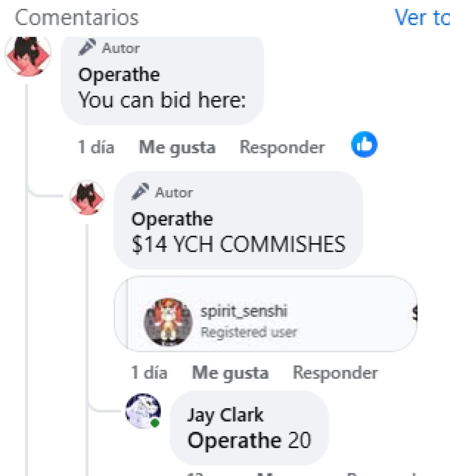Click Jay Clark's green online status dot
Image resolution: width=450 pixels, height=476 pixels.
(x=155, y=423)
